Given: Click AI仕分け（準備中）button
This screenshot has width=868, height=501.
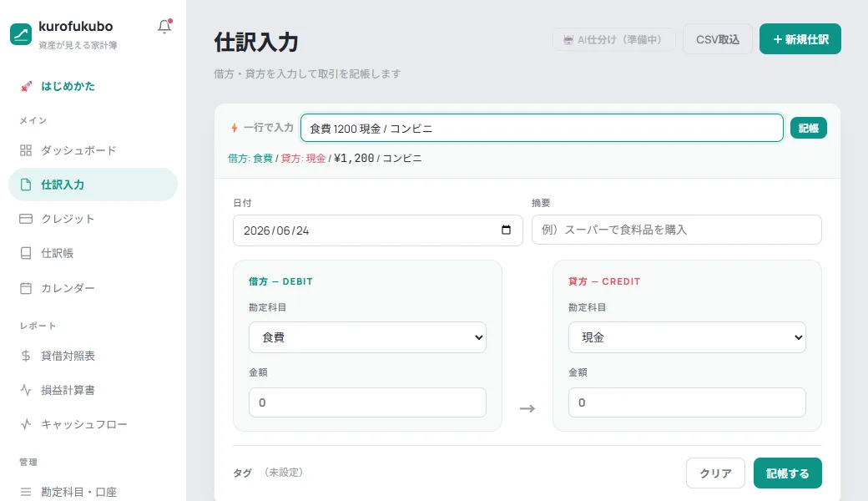Looking at the screenshot, I should 613,40.
